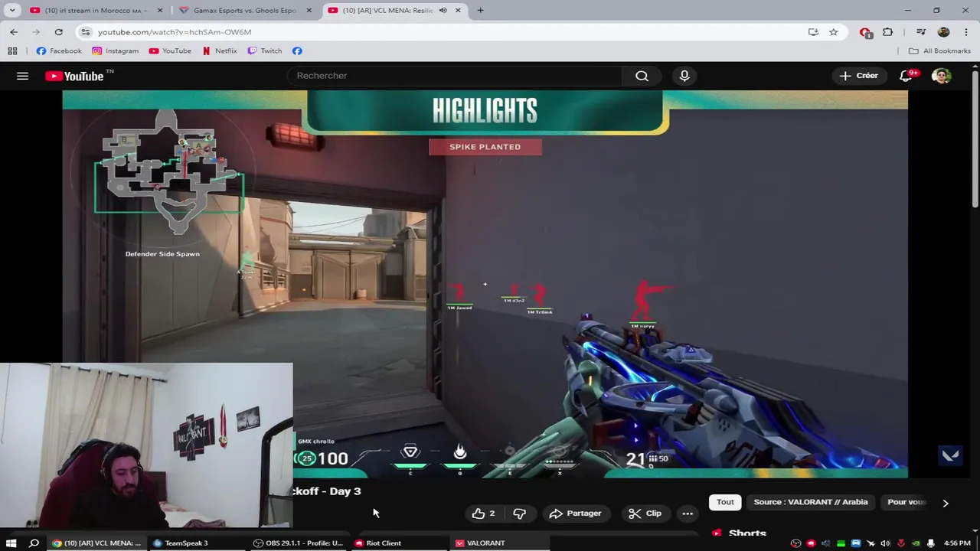
Task: Mute the VCL MENA tab audio icon
Action: (x=443, y=10)
